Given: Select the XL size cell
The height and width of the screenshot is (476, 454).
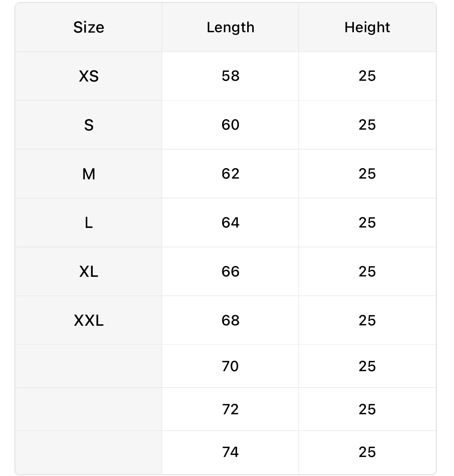Looking at the screenshot, I should pyautogui.click(x=88, y=272).
